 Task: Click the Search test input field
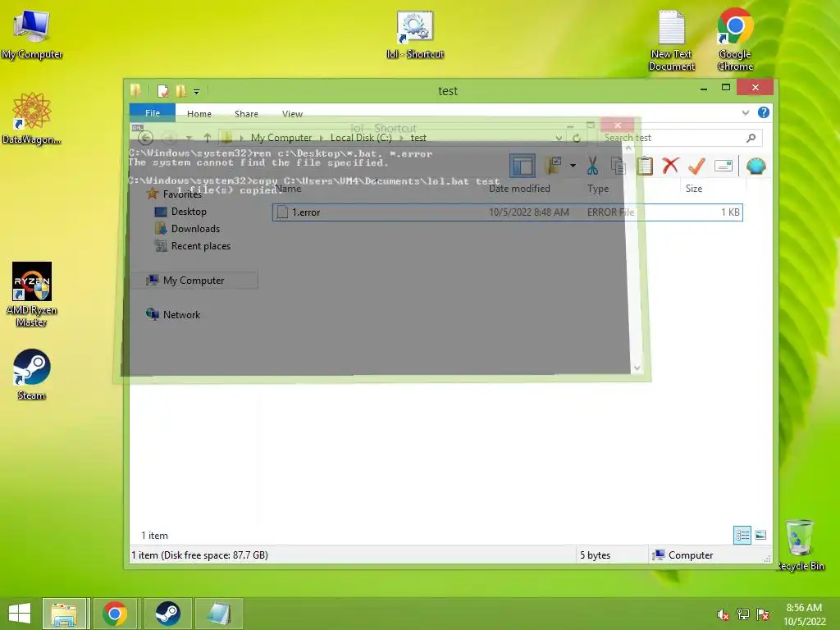pos(679,138)
